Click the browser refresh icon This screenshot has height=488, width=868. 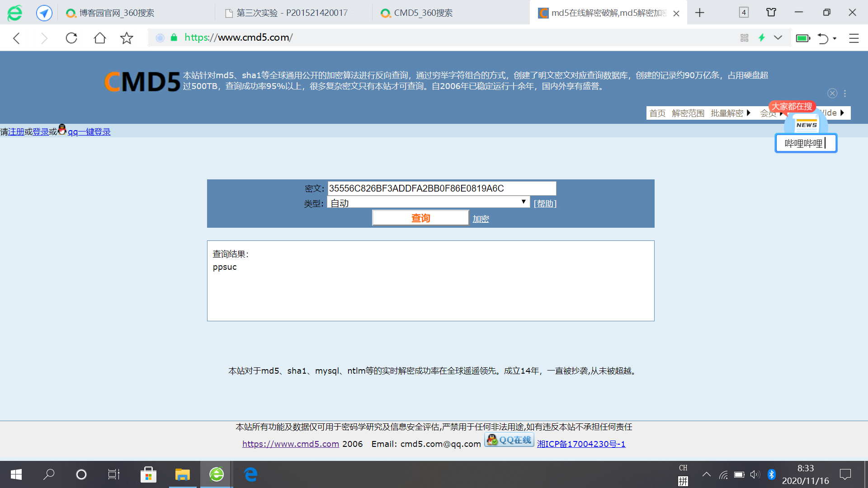coord(71,38)
